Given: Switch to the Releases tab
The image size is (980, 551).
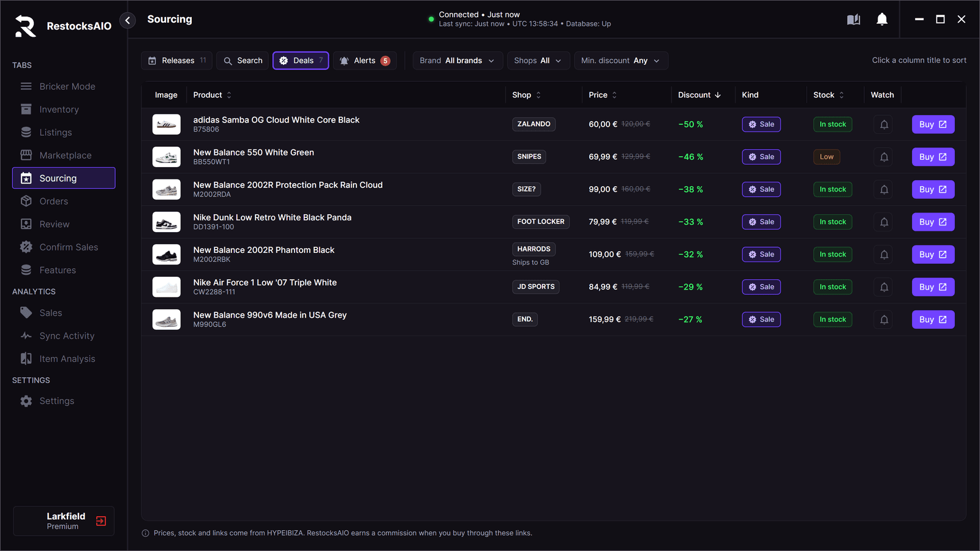Looking at the screenshot, I should point(177,61).
